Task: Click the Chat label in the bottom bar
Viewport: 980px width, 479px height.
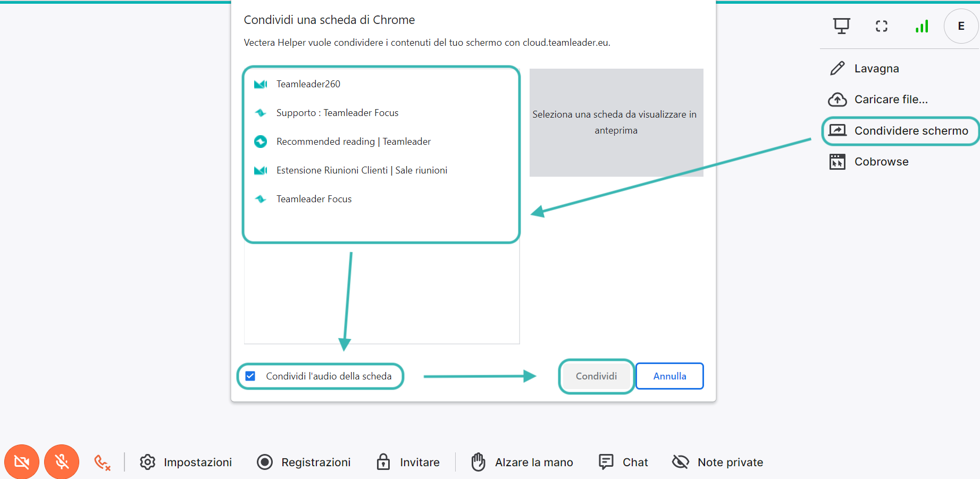Action: click(x=635, y=462)
